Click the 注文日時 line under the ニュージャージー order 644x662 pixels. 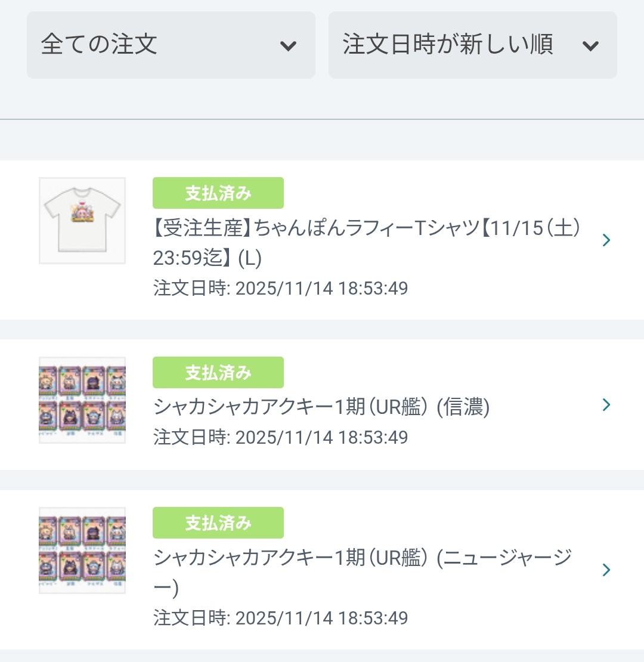[281, 618]
